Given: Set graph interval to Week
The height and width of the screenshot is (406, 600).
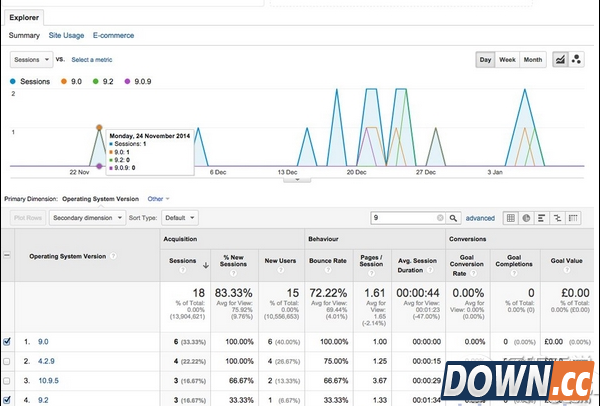Looking at the screenshot, I should [508, 60].
